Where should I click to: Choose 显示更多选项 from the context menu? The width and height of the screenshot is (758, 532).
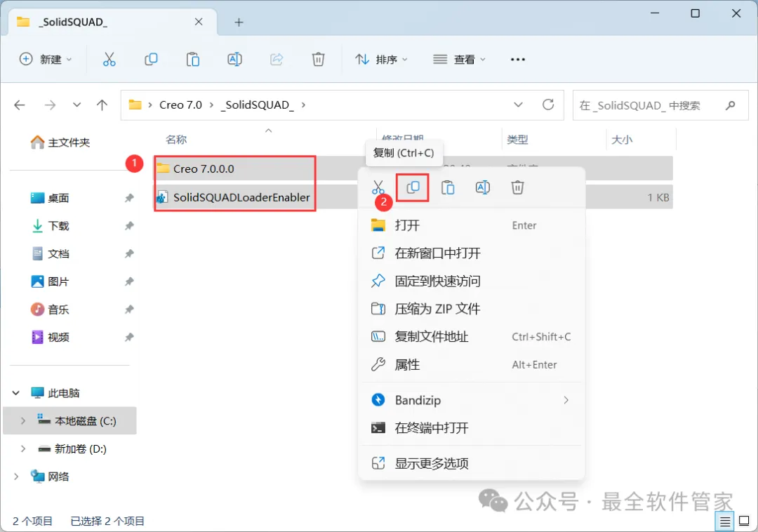pos(472,463)
